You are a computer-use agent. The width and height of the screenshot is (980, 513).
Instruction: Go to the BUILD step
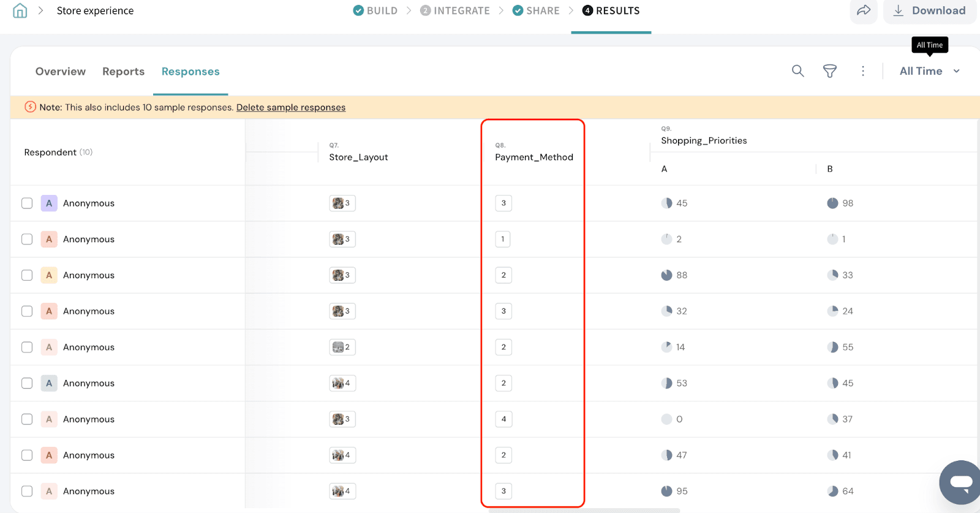coord(375,10)
